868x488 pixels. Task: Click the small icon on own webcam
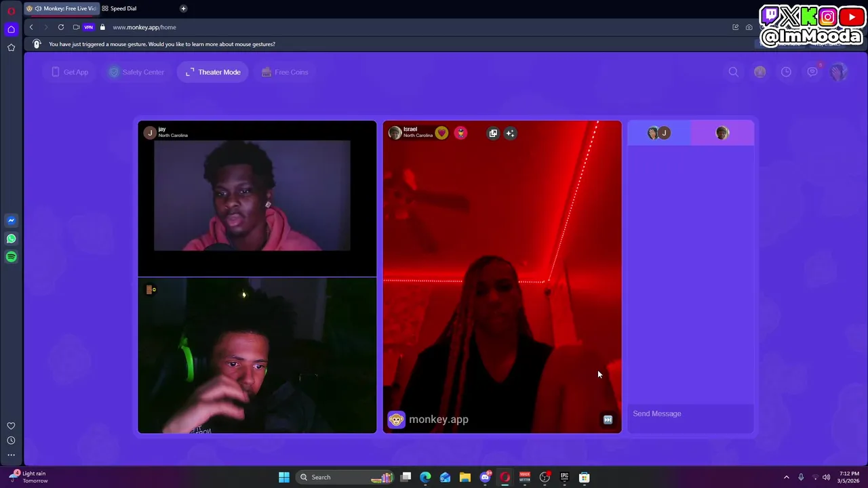pos(151,289)
